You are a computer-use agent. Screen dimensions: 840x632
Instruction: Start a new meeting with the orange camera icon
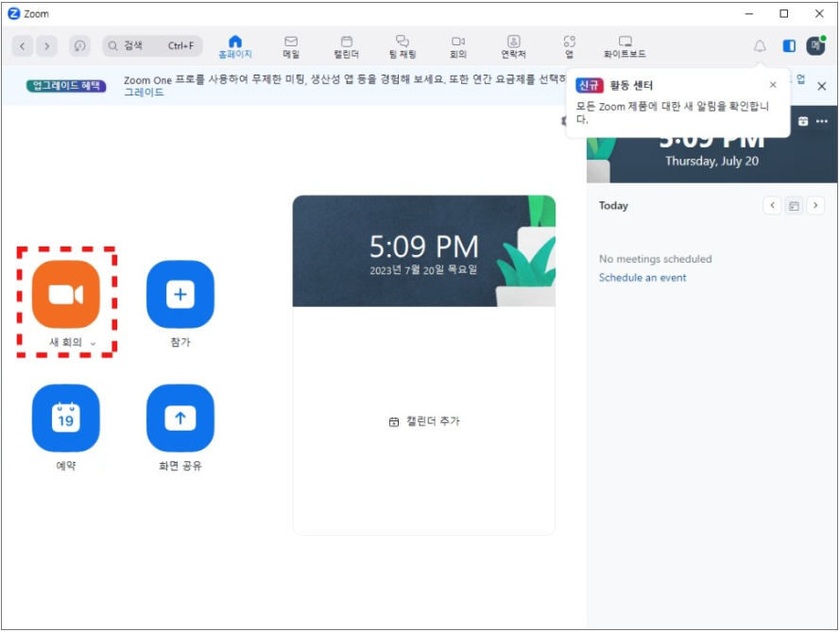click(x=66, y=294)
